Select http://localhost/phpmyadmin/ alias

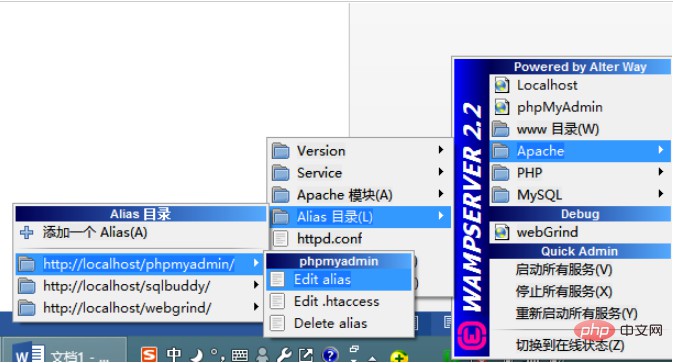coord(141,264)
